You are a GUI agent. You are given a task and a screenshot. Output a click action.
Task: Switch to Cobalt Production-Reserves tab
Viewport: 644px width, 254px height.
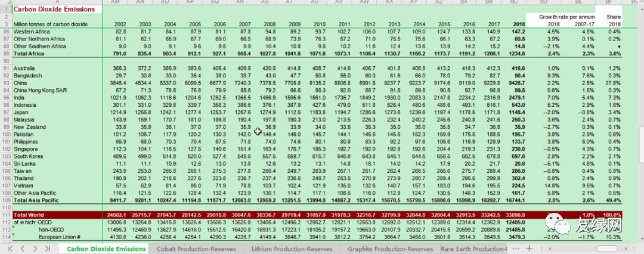pyautogui.click(x=196, y=249)
